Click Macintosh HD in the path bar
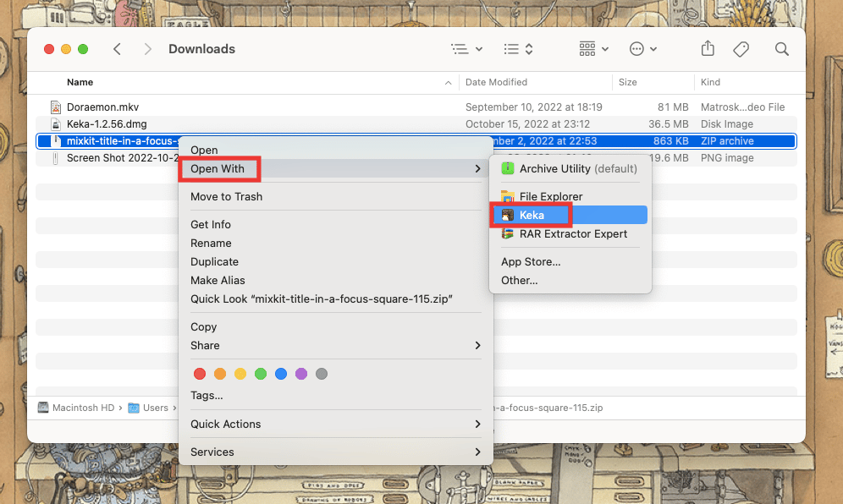 click(x=83, y=408)
